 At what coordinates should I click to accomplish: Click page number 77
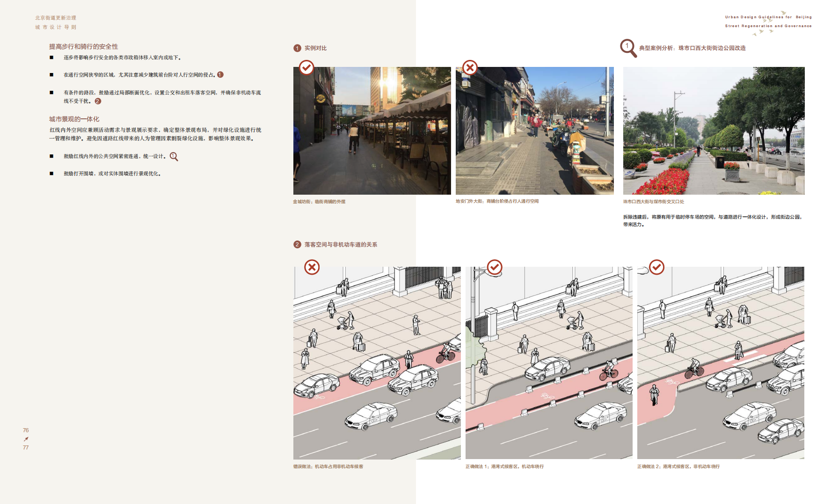pyautogui.click(x=26, y=448)
